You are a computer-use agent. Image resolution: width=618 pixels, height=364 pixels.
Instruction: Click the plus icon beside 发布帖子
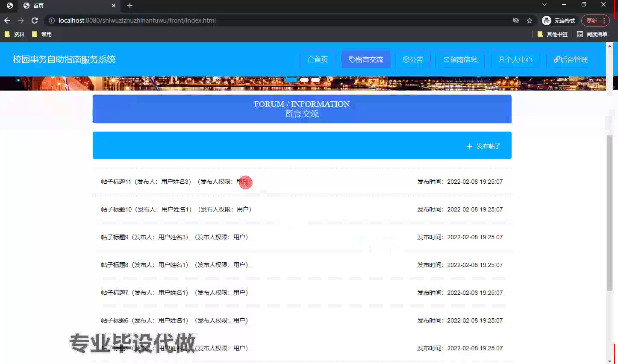[x=469, y=146]
